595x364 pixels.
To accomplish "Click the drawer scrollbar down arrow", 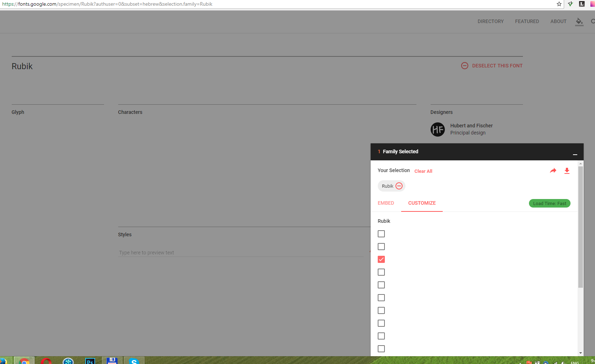I will pos(581,353).
